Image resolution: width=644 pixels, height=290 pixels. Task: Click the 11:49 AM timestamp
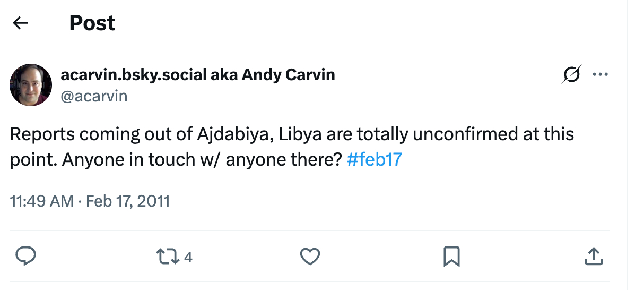click(42, 201)
